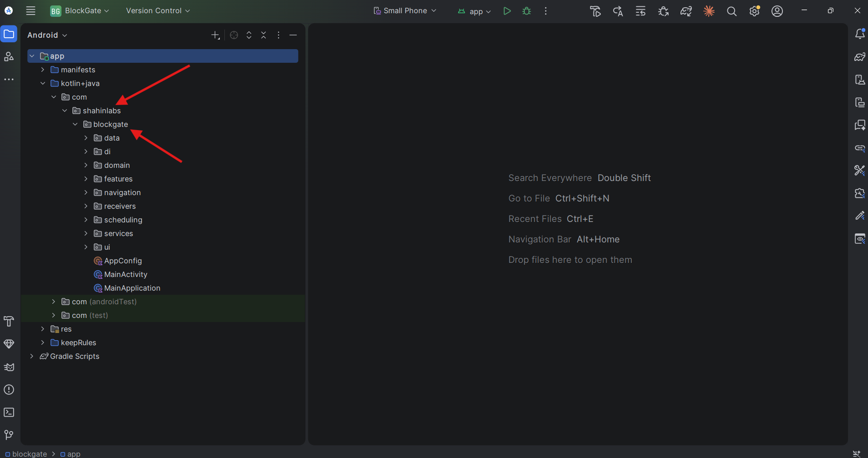This screenshot has width=868, height=458.
Task: Open the main hamburger menu
Action: (x=30, y=11)
